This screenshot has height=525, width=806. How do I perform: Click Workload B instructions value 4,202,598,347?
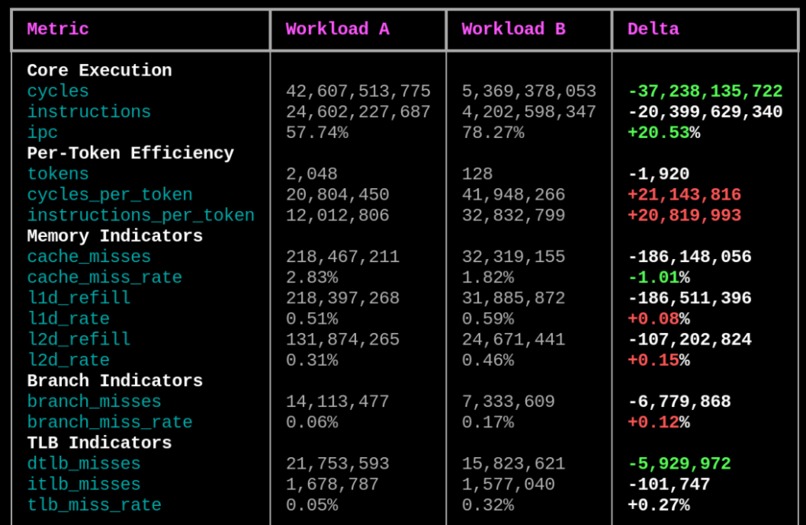click(529, 112)
